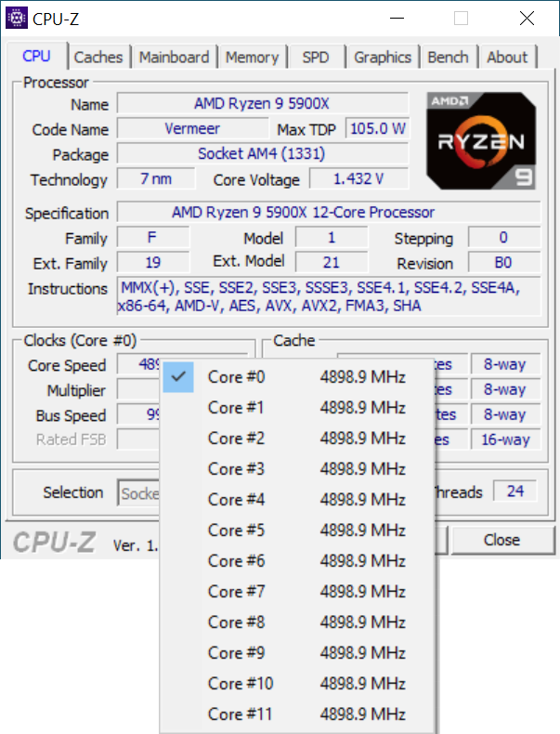Click the Max TDP value 105.0 W
The image size is (560, 734).
(377, 129)
